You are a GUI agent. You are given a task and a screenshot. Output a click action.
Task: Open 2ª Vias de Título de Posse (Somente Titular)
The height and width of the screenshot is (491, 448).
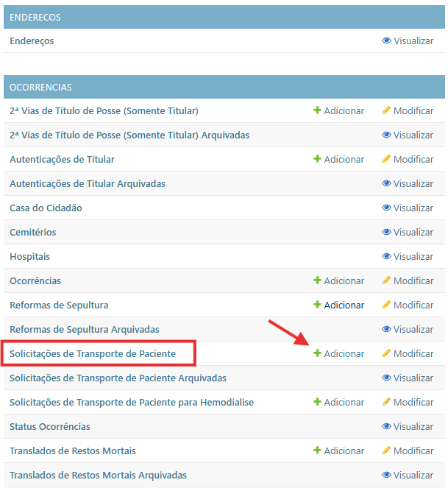tap(104, 110)
